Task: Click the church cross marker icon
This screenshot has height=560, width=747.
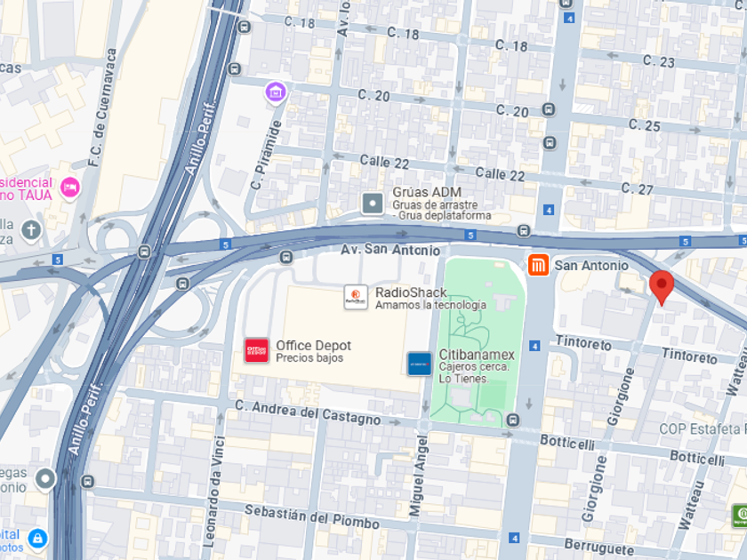Action: (x=31, y=230)
